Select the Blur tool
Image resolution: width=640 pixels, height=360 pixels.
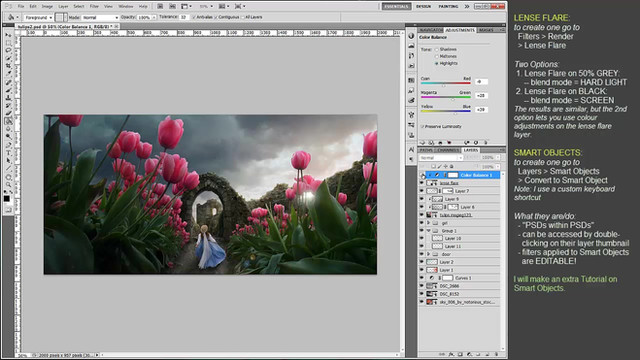click(x=8, y=129)
